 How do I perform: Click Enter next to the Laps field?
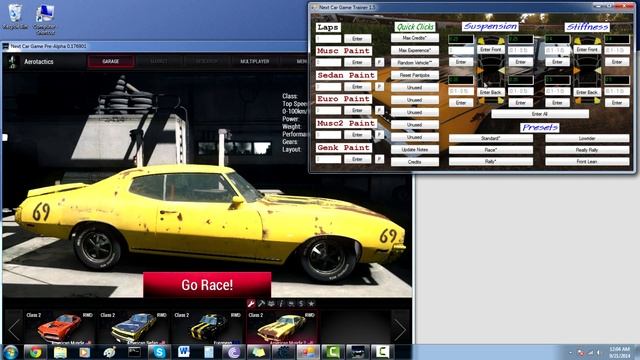(357, 39)
